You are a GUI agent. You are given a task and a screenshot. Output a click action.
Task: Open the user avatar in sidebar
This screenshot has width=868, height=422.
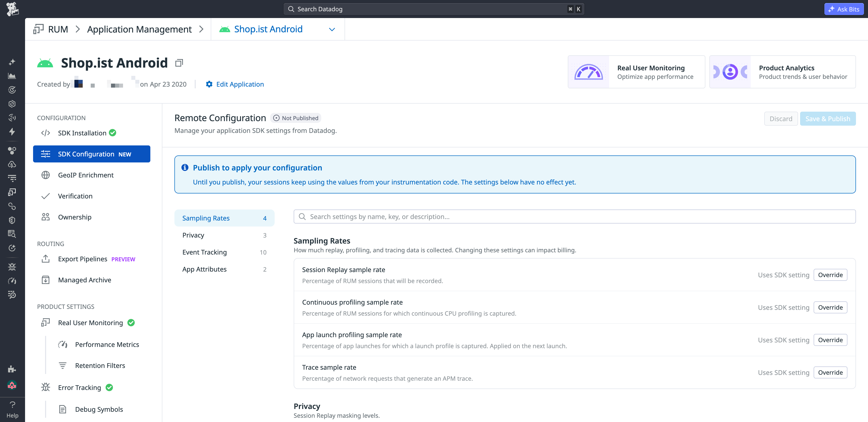click(x=12, y=385)
